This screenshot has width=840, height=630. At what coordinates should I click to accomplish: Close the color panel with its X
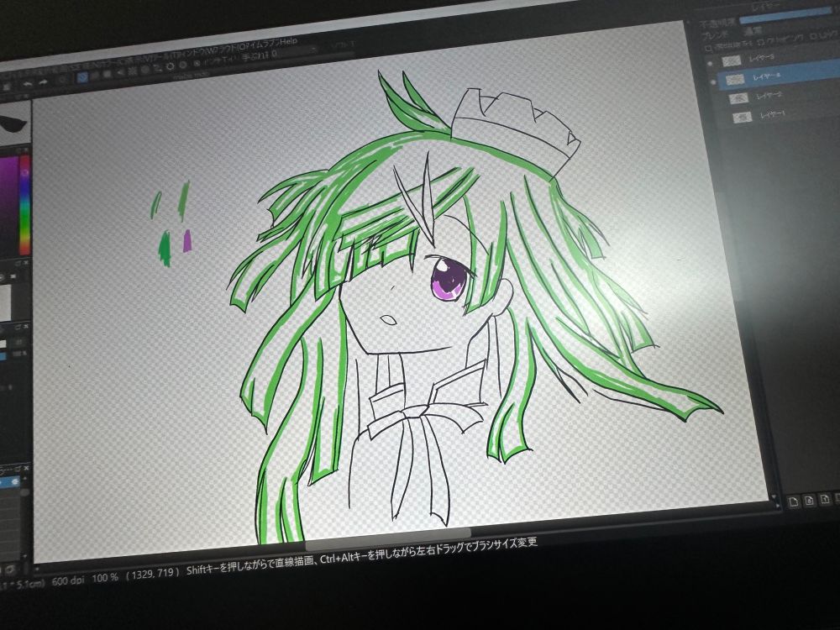25,150
